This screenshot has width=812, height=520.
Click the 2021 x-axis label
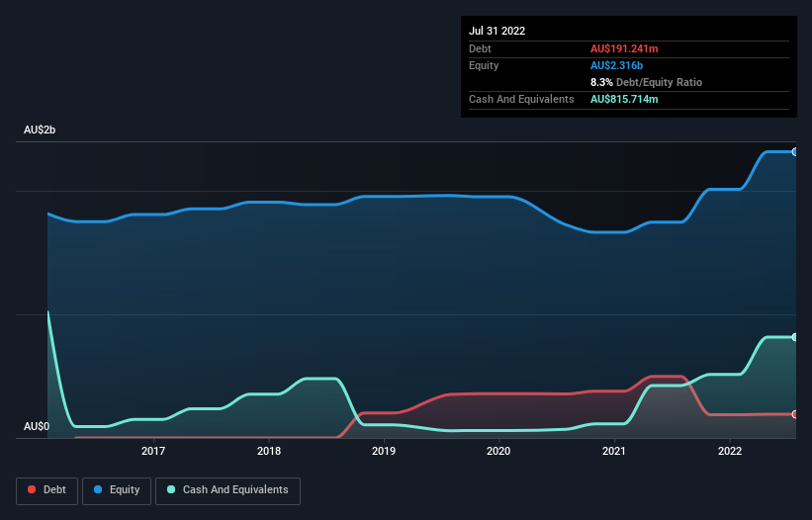click(x=614, y=451)
